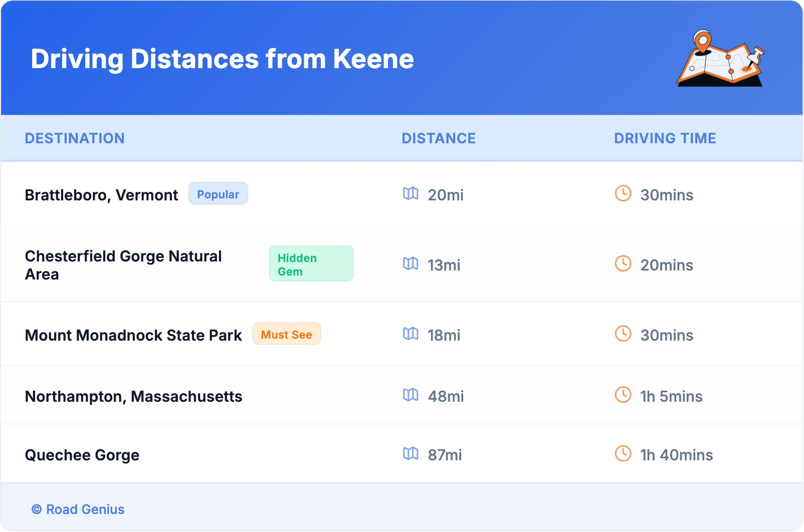Screen dimensions: 804x532
Task: Click the map icon beside 13mi
Action: pos(411,263)
